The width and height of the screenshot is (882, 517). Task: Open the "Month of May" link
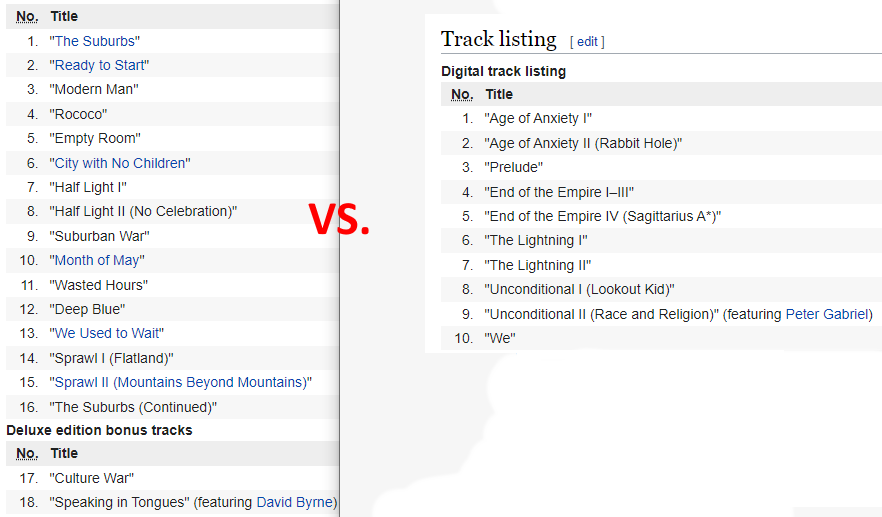pos(97,260)
